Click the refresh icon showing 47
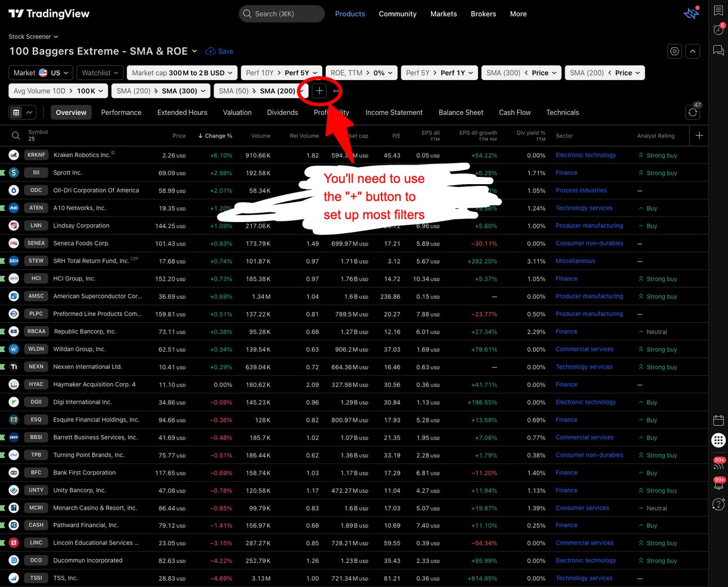728x587 pixels. [x=693, y=113]
